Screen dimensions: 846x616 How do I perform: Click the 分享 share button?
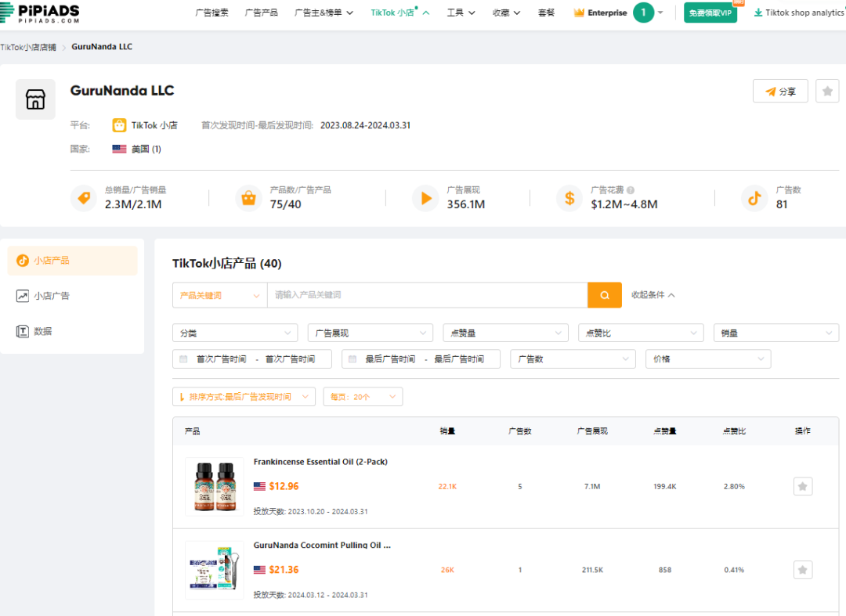click(x=780, y=91)
